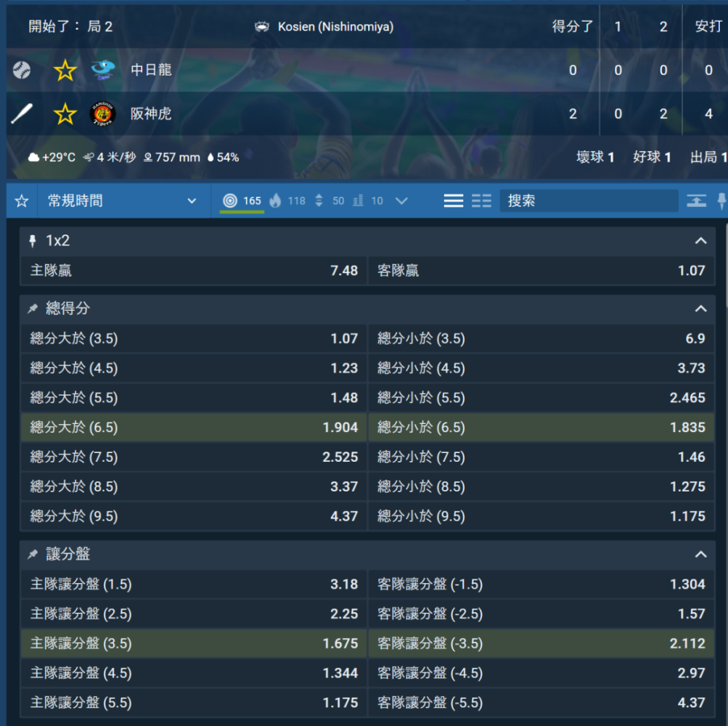Screen dimensions: 728x726
Task: Switch to two-column grid view
Action: coord(481,201)
